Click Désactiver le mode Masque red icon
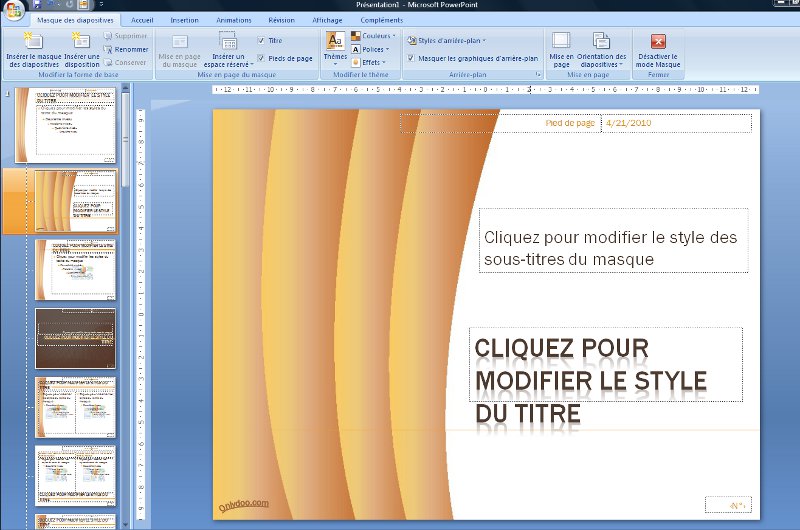This screenshot has width=800, height=530. click(x=658, y=41)
